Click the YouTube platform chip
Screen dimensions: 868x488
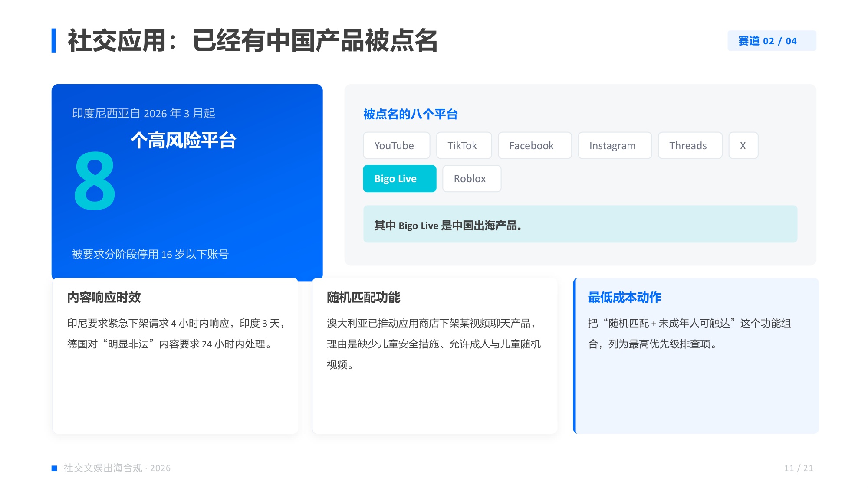[396, 145]
